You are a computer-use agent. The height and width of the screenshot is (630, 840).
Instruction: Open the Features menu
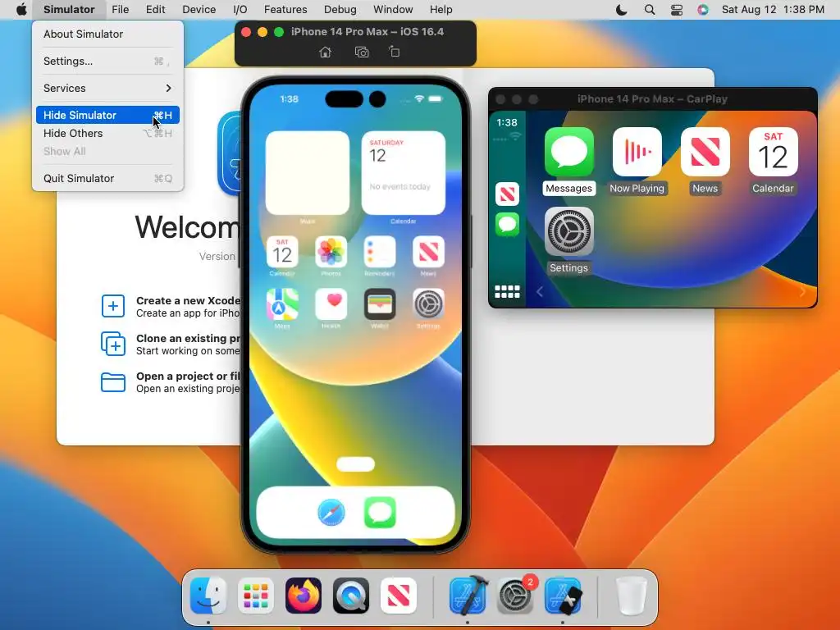285,10
